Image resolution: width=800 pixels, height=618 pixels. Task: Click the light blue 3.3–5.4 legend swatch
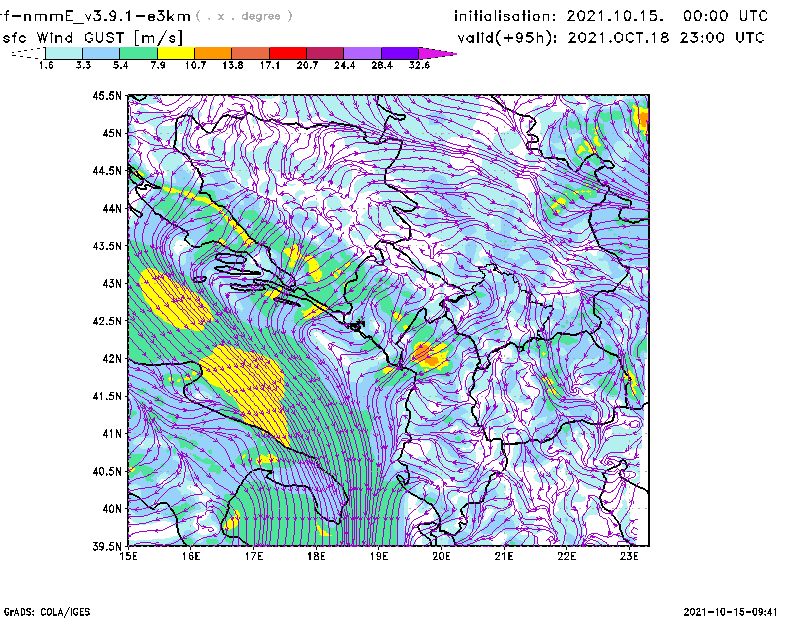point(101,53)
